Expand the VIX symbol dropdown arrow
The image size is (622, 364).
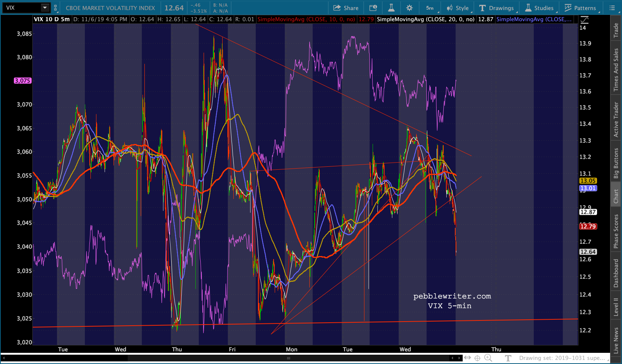click(45, 7)
